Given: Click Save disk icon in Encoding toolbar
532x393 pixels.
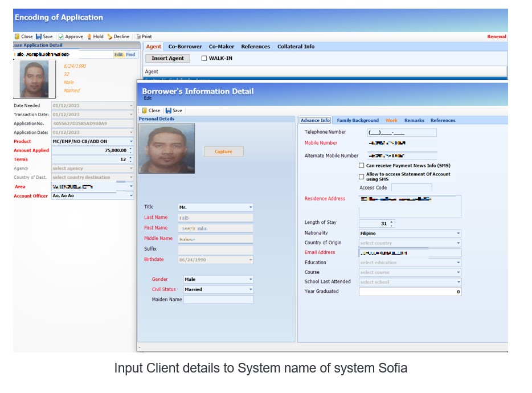Looking at the screenshot, I should 39,36.
